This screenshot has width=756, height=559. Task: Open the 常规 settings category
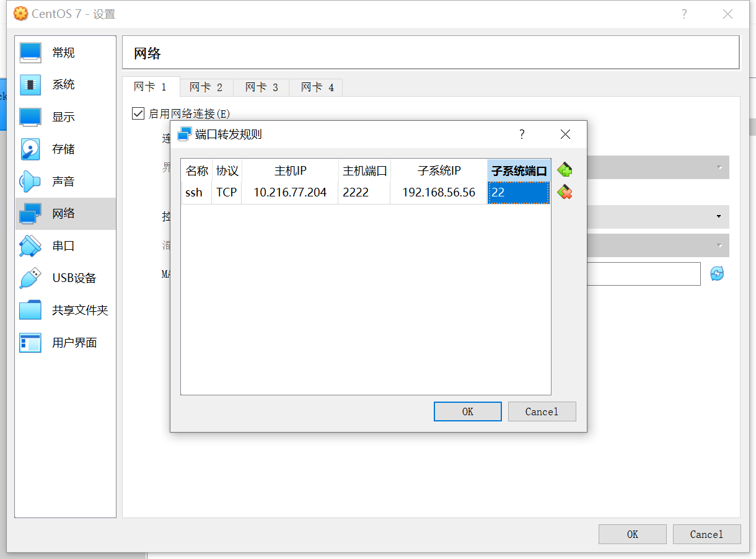(x=65, y=53)
